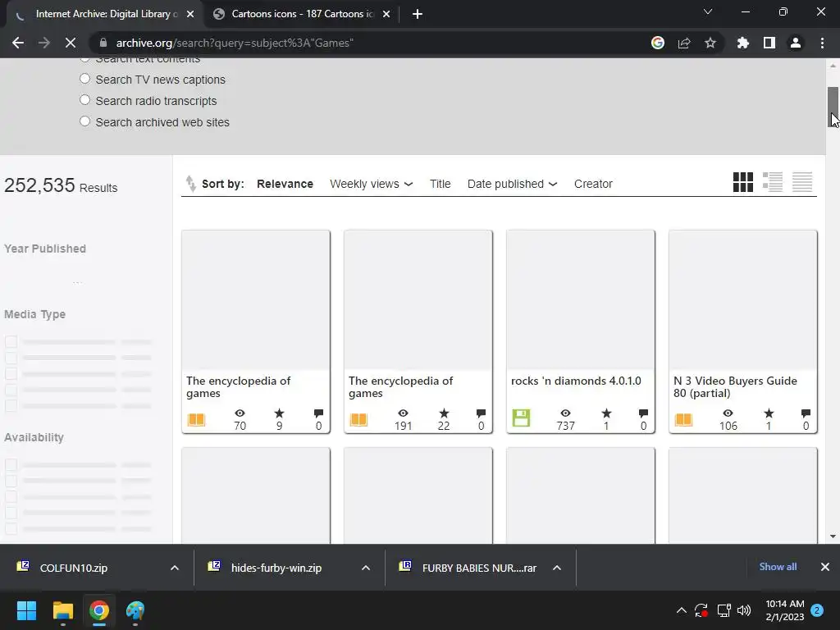The width and height of the screenshot is (840, 630).
Task: Click rocks 'n diamonds thumbnail placeholder
Action: coord(580,300)
